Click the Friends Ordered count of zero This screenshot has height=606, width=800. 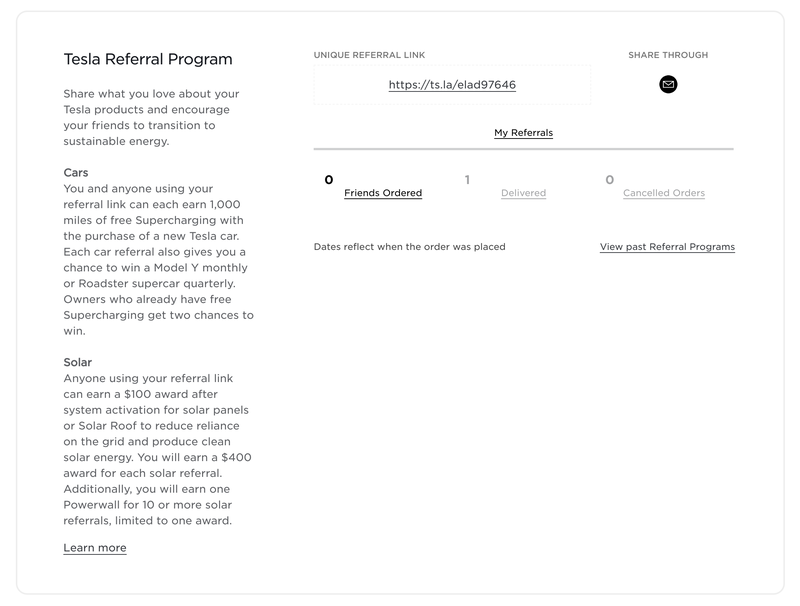tap(329, 180)
